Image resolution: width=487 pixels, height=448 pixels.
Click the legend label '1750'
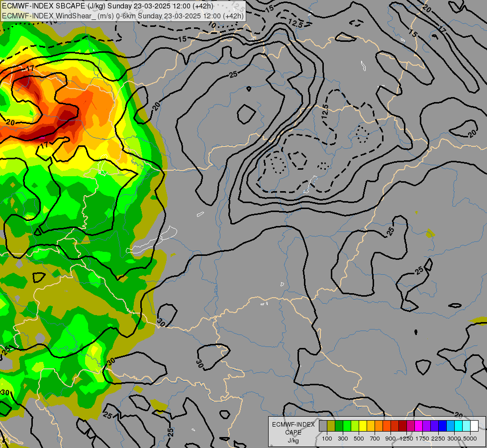422,439
